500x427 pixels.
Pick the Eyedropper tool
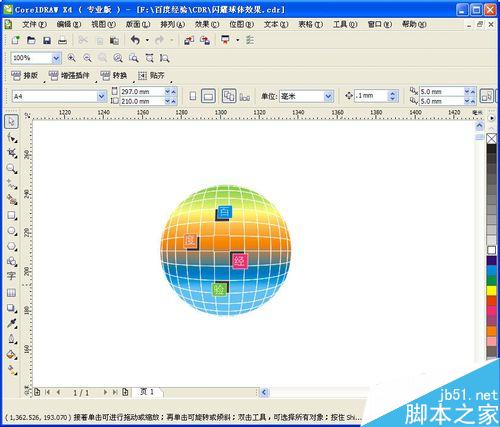[x=12, y=323]
